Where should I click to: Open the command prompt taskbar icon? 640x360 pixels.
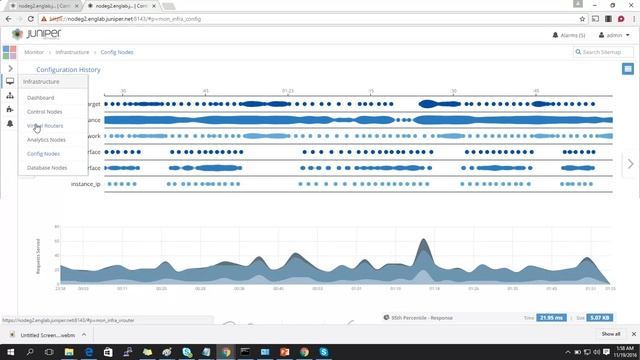pos(245,352)
